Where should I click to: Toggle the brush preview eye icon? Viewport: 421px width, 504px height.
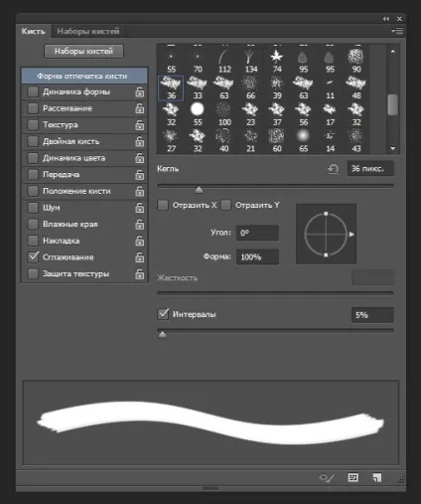coord(327,477)
